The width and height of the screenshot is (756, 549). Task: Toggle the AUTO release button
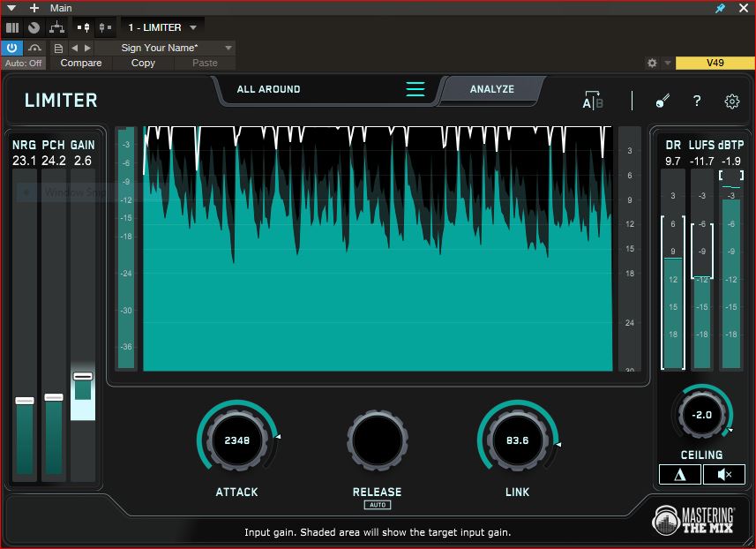[x=377, y=505]
